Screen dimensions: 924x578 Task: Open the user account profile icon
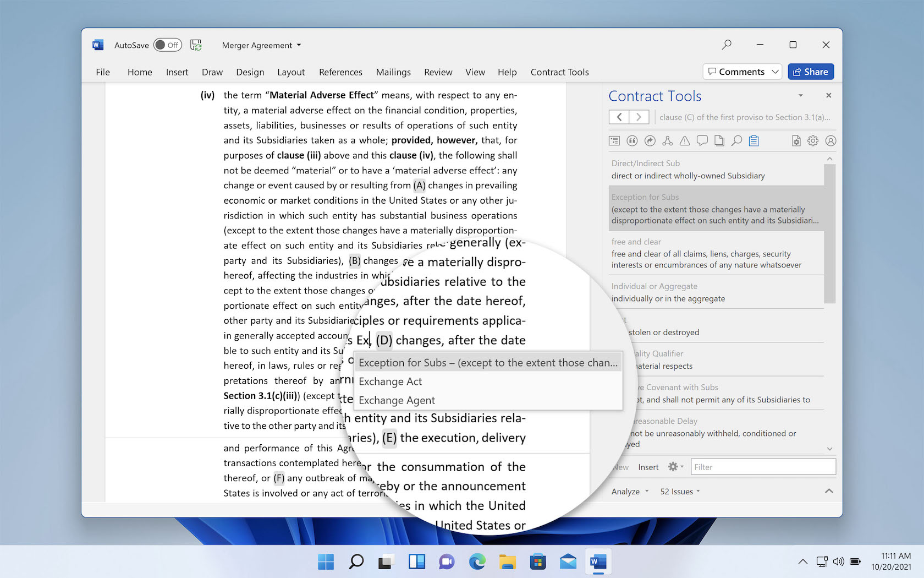831,141
